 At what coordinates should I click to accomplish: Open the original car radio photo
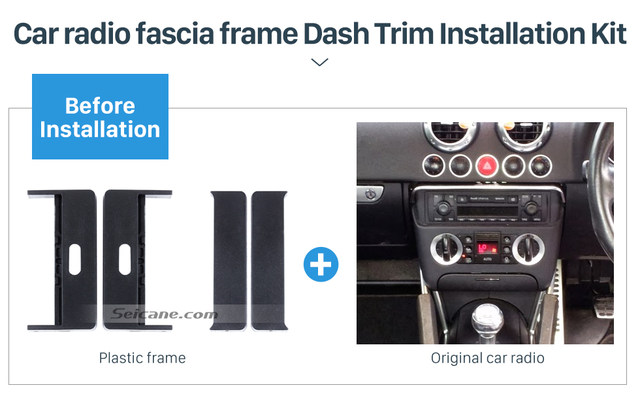pyautogui.click(x=485, y=233)
